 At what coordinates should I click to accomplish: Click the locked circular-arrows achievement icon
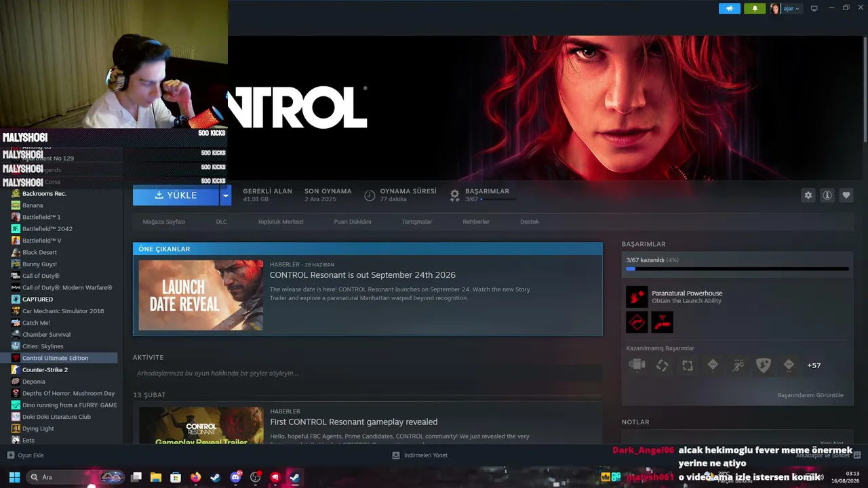click(663, 365)
